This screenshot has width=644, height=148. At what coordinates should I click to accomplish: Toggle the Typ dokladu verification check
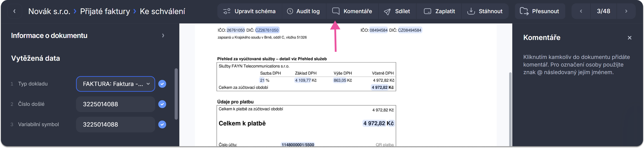point(162,84)
